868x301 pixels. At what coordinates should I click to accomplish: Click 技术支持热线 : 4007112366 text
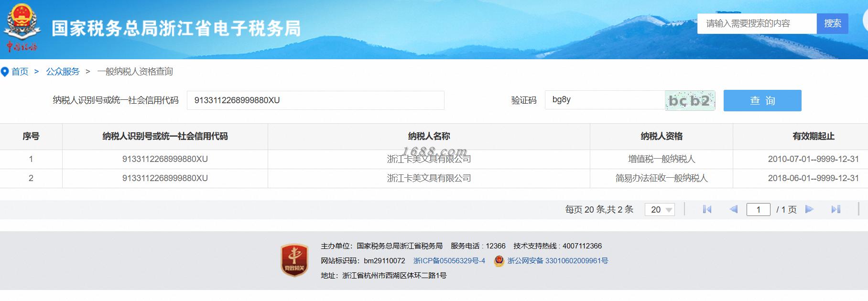click(558, 246)
